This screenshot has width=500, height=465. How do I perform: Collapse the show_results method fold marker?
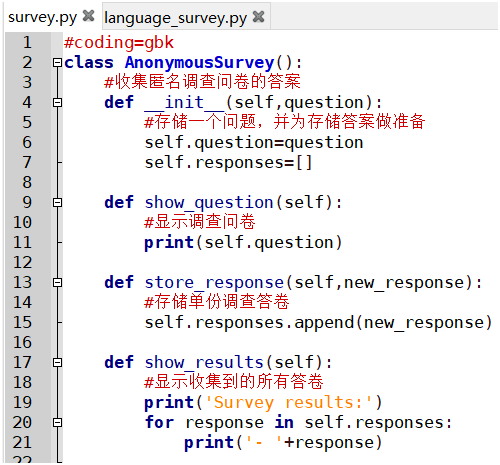pyautogui.click(x=57, y=362)
